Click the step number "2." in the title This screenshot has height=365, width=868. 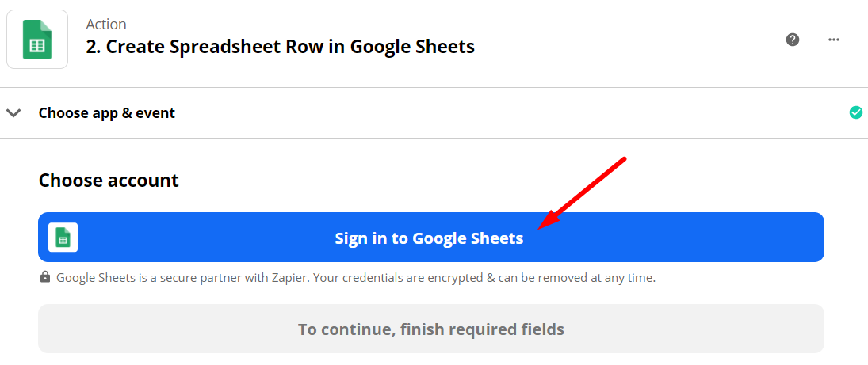(94, 47)
